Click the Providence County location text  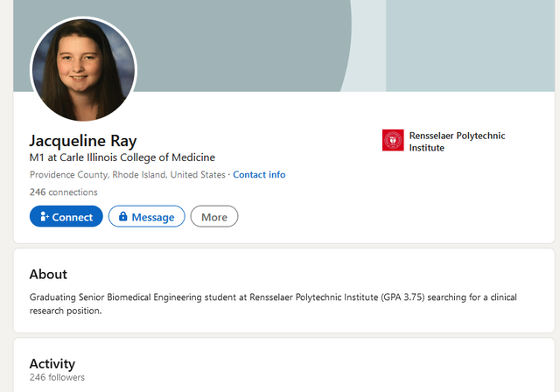pyautogui.click(x=127, y=175)
